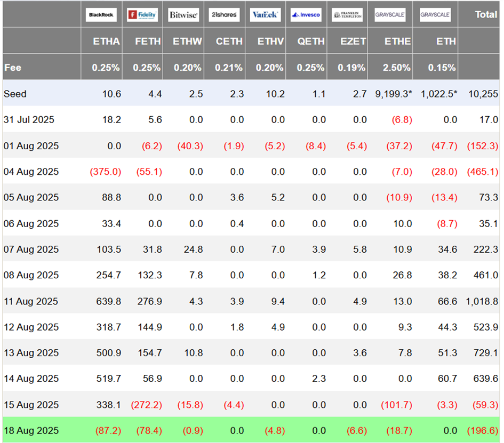Select the Fee row label
Image resolution: width=504 pixels, height=443 pixels.
click(x=13, y=68)
